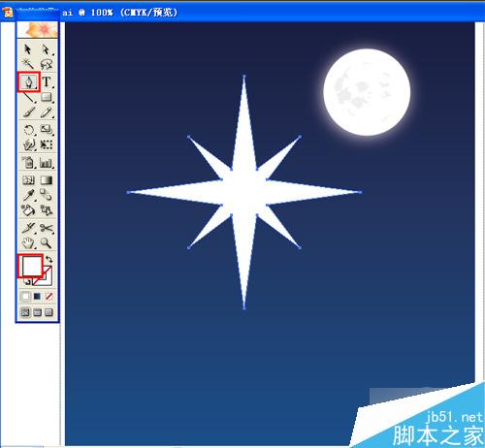Set fill to None button

(x=48, y=296)
